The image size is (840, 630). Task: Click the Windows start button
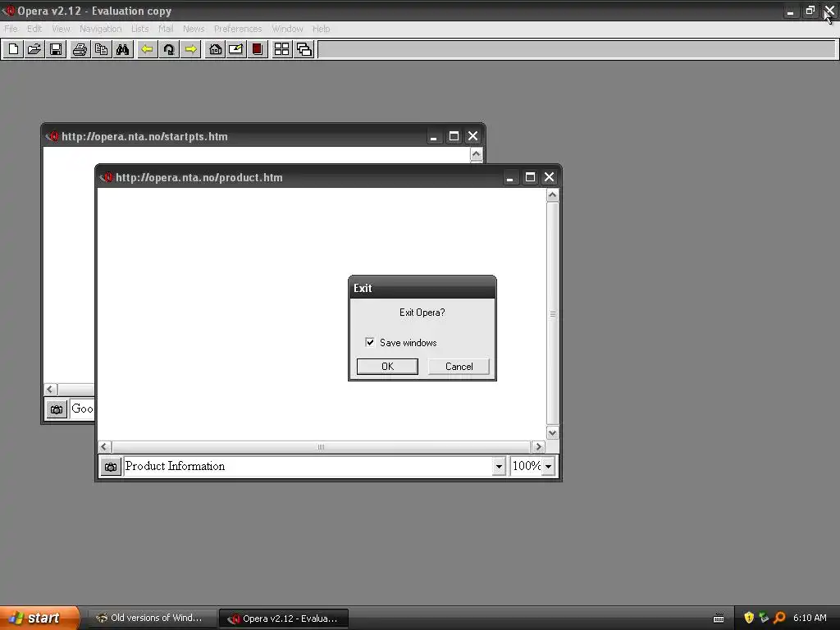(x=39, y=618)
